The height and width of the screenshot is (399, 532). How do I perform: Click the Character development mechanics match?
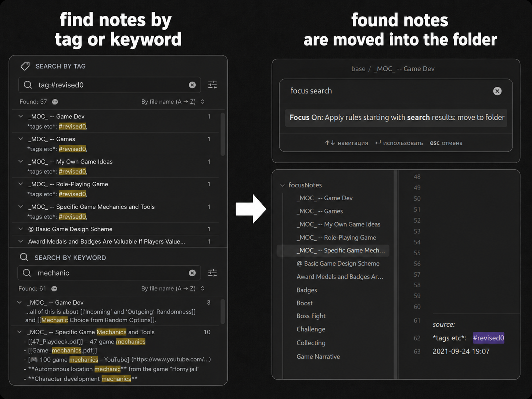pyautogui.click(x=80, y=379)
